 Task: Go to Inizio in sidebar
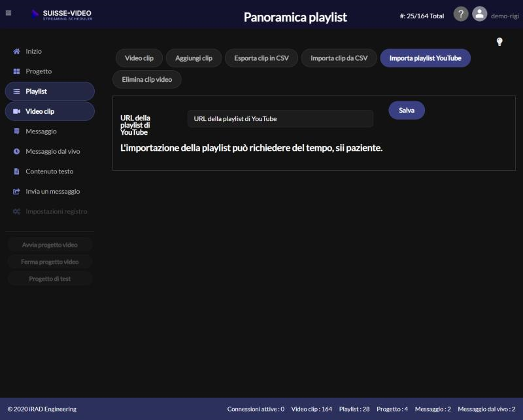[50, 52]
